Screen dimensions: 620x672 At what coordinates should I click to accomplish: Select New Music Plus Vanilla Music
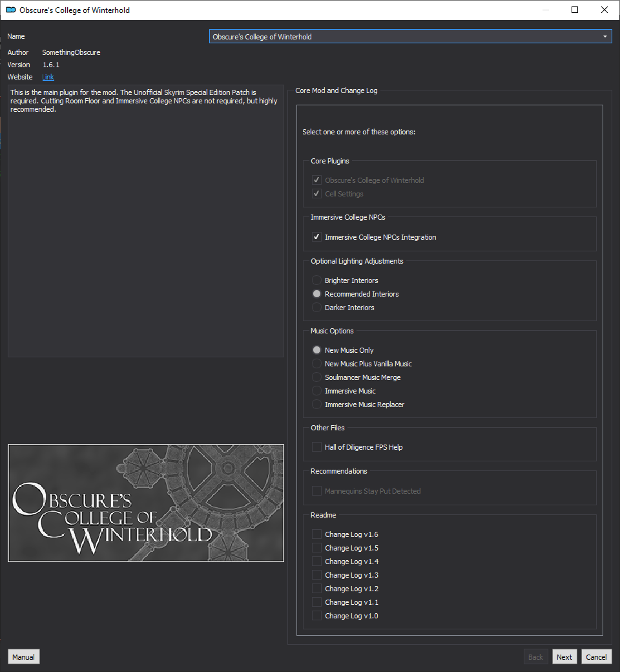(x=316, y=363)
